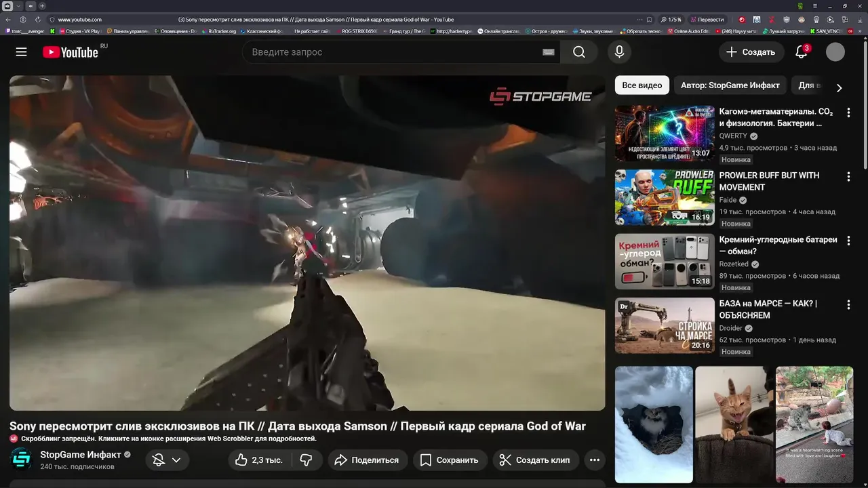Image resolution: width=868 pixels, height=488 pixels.
Task: Open the Кремний-углеродные батареи video title
Action: click(778, 245)
